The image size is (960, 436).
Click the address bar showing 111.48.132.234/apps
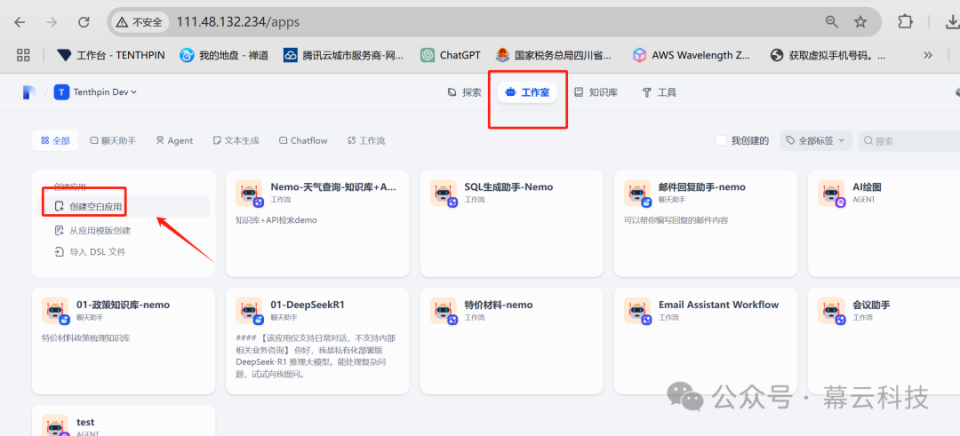tap(494, 22)
